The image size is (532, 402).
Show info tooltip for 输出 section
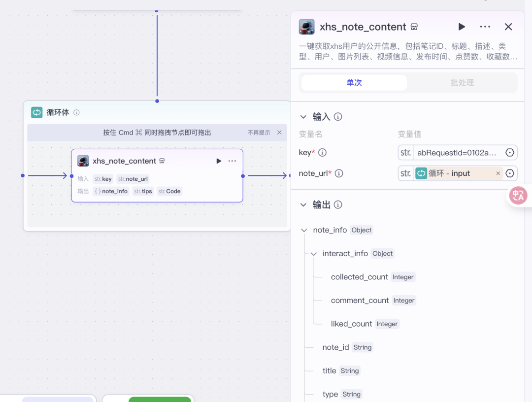pyautogui.click(x=337, y=204)
